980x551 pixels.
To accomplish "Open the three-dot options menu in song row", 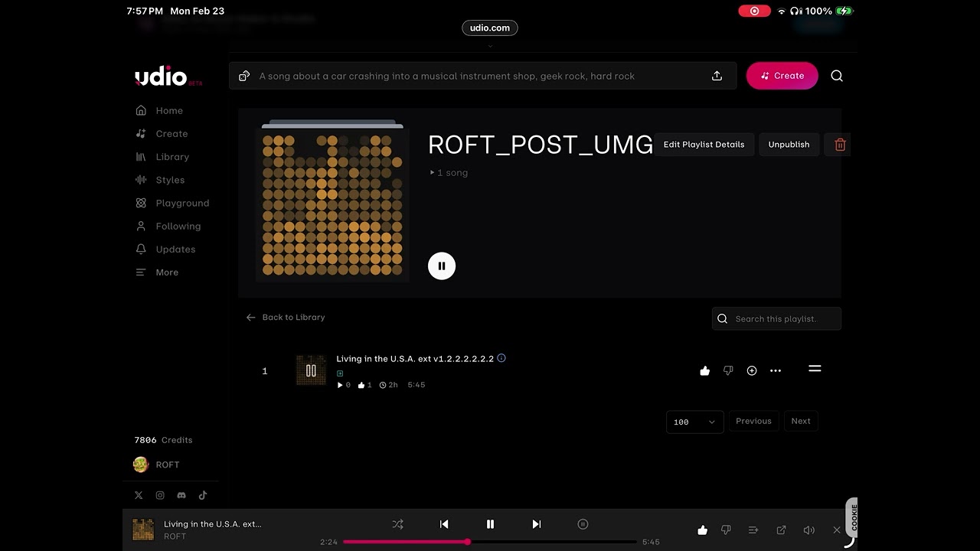I will 776,370.
